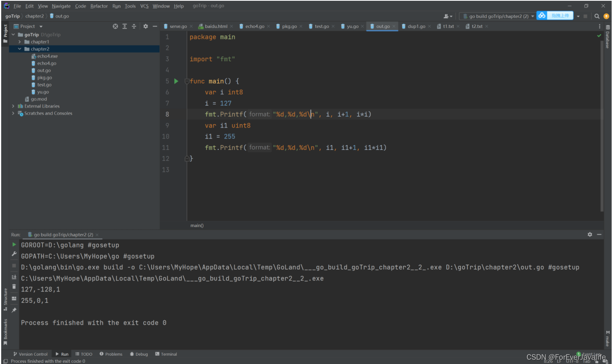Toggle soft-wrap icon in Run panel
The image size is (612, 364).
(14, 277)
